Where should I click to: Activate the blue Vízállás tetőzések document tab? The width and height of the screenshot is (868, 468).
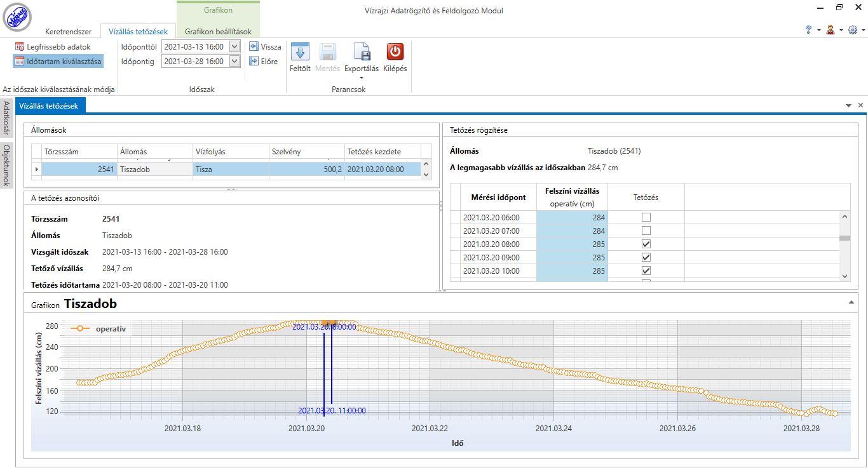pos(49,105)
